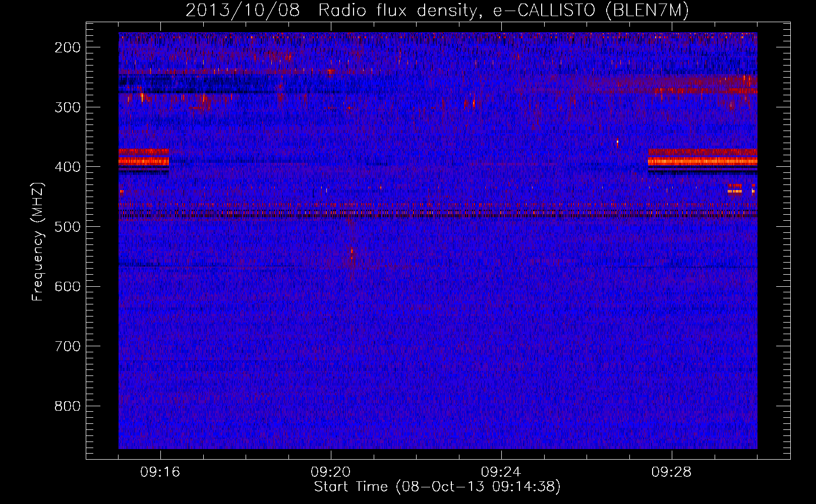The height and width of the screenshot is (504, 816).
Task: Click the 500 frequency tick label
Action: coord(67,227)
